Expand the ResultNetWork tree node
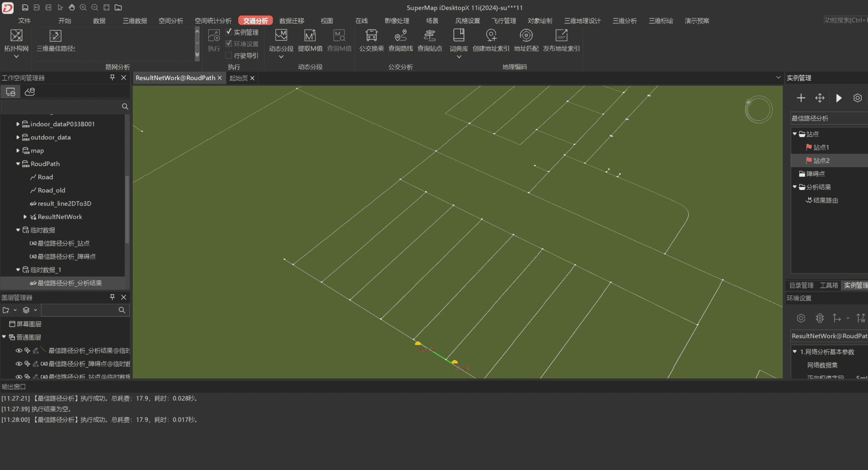868x470 pixels. [25, 217]
